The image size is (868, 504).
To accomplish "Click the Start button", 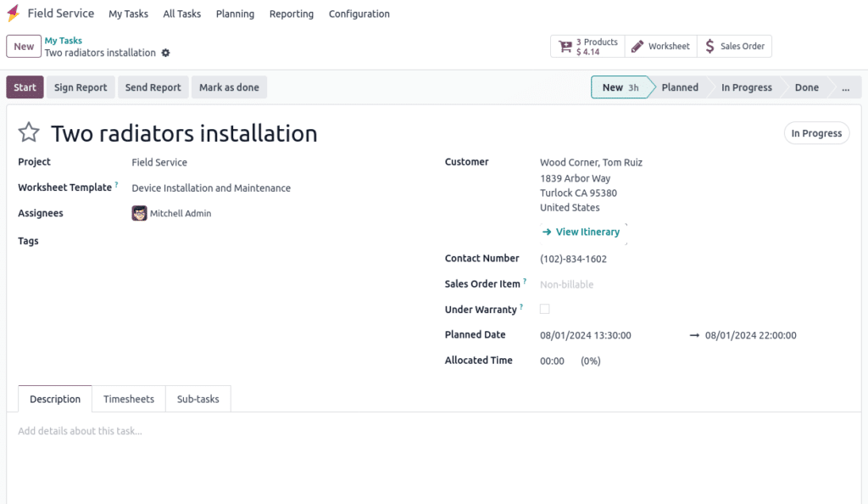I will [25, 87].
